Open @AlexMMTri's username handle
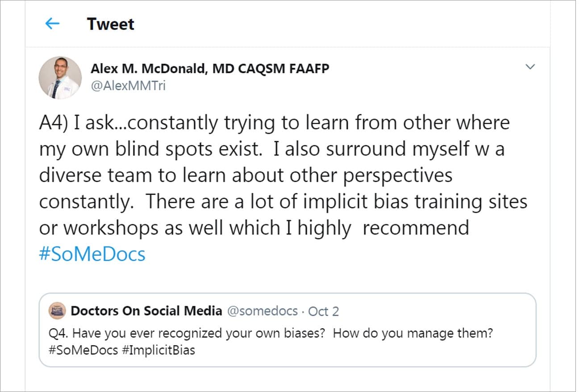The height and width of the screenshot is (392, 579). coord(128,85)
